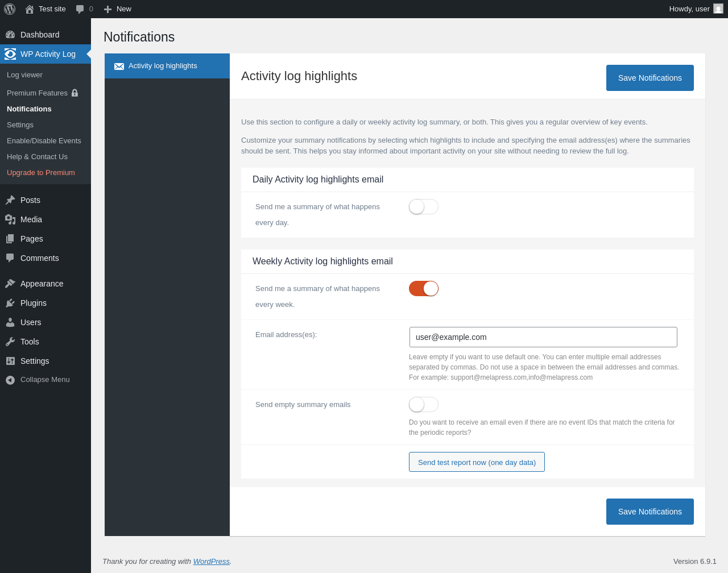Screen dimensions: 728x573
Task: Open the comments bubble icon in the admin bar
Action: click(80, 9)
